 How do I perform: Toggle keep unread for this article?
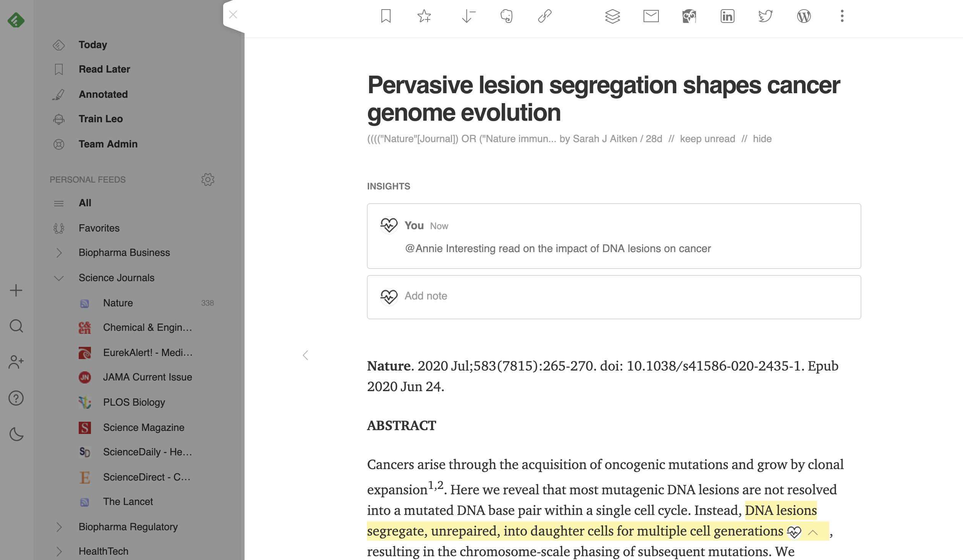pos(707,139)
